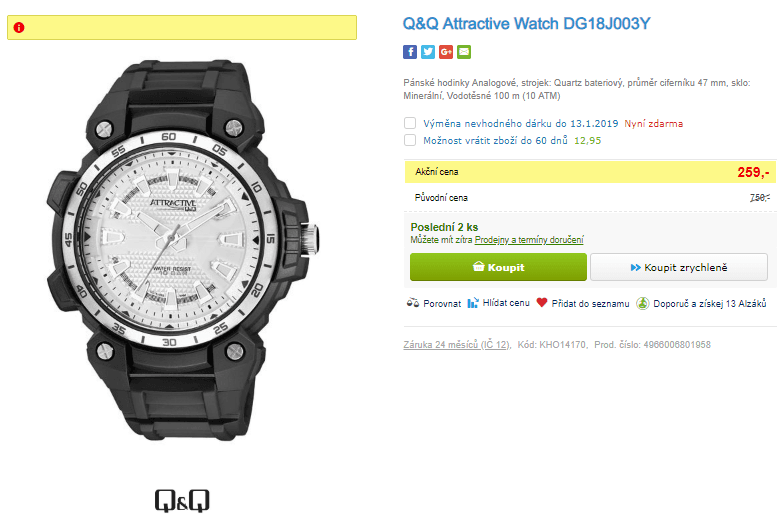This screenshot has width=780, height=528.
Task: Share product via Twitter icon
Action: pyautogui.click(x=428, y=52)
